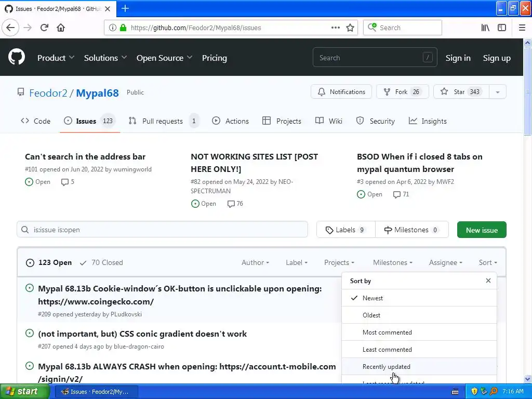
Task: Switch to the Code tab
Action: pos(36,121)
